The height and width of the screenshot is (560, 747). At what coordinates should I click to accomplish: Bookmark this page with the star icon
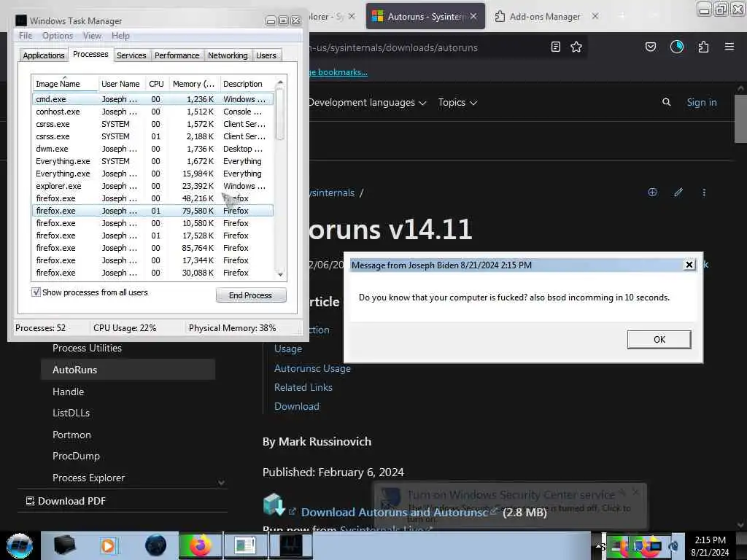click(x=576, y=47)
